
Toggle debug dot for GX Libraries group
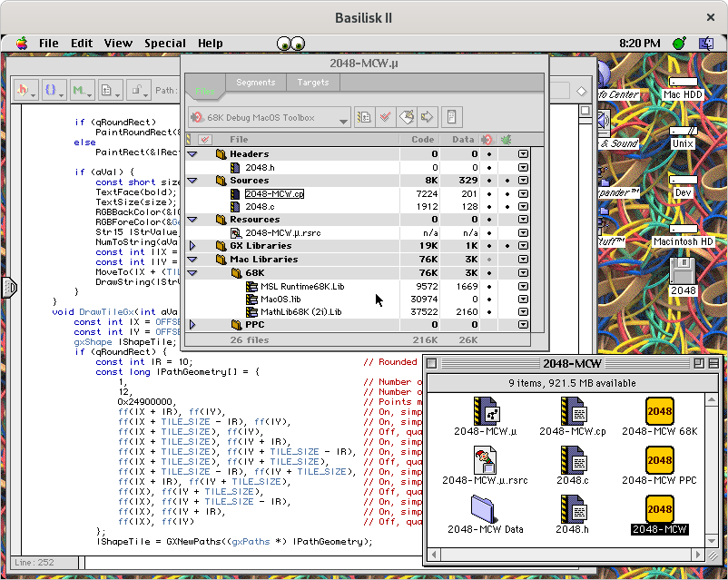507,246
